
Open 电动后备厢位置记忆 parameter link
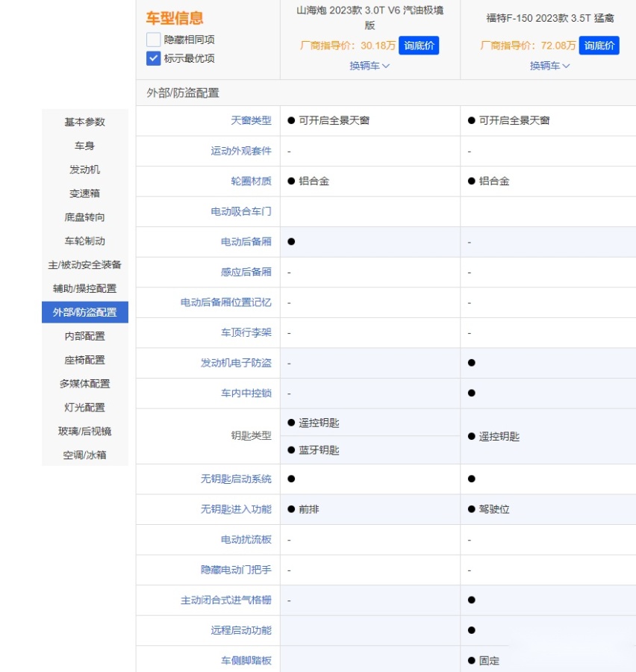tap(226, 302)
